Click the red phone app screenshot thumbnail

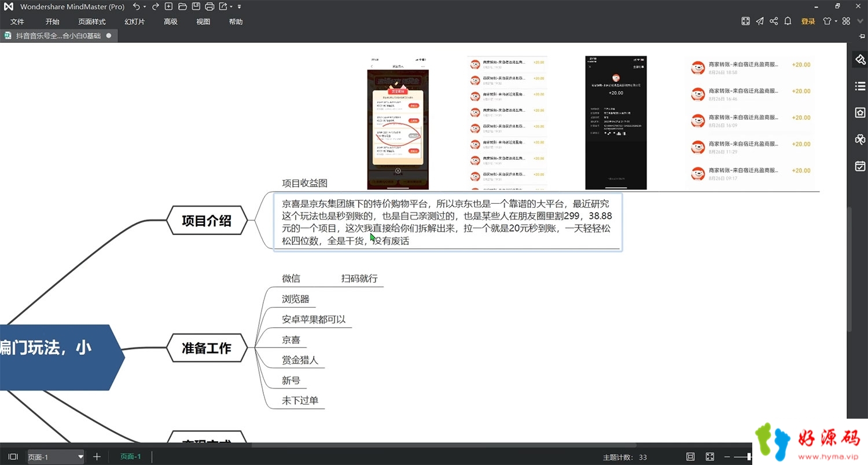pyautogui.click(x=398, y=123)
